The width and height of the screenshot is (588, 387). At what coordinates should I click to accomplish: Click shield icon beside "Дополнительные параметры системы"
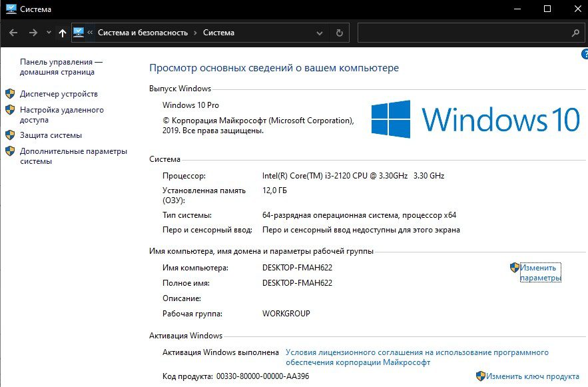pos(10,151)
